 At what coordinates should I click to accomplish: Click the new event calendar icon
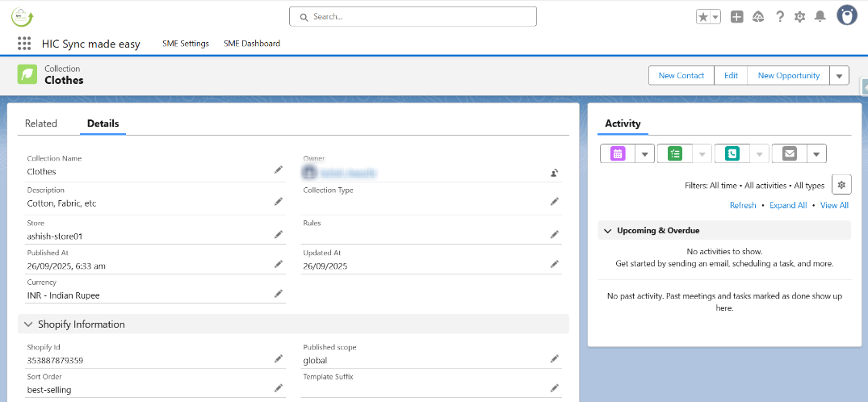(619, 153)
